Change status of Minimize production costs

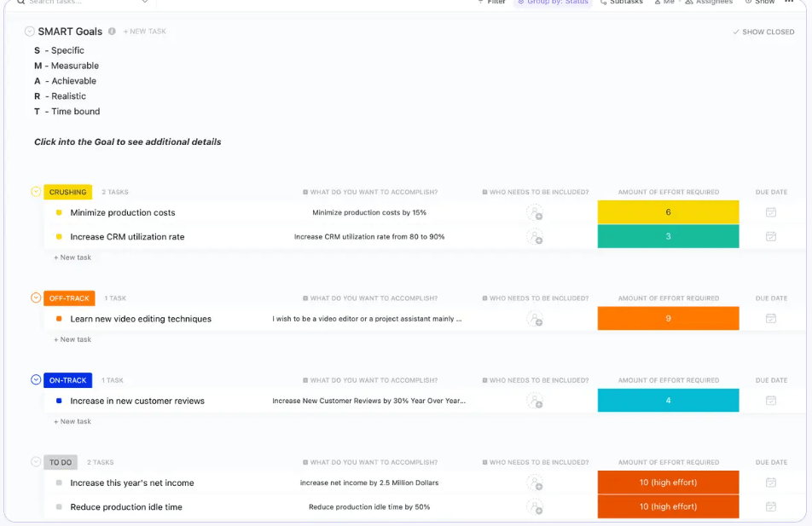pyautogui.click(x=59, y=212)
